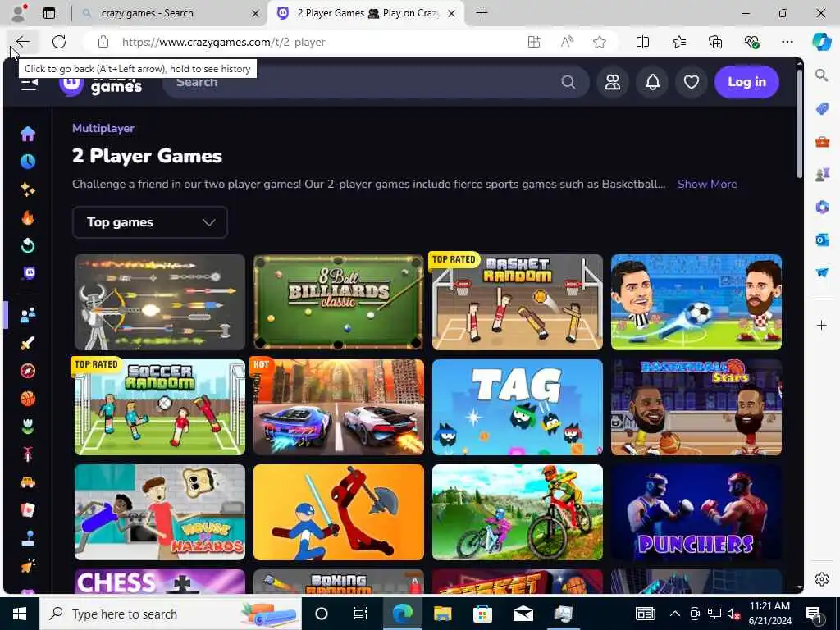Select the tulip flower category icon in sidebar
840x630 pixels.
(28, 427)
